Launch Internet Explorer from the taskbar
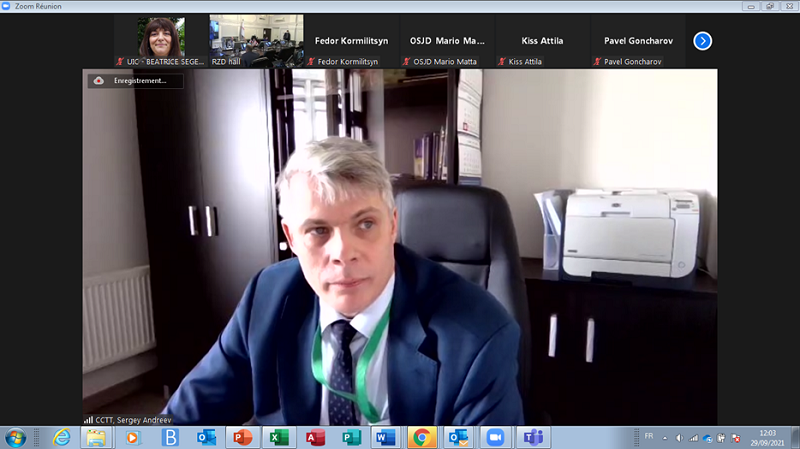This screenshot has width=800, height=449. 61,437
